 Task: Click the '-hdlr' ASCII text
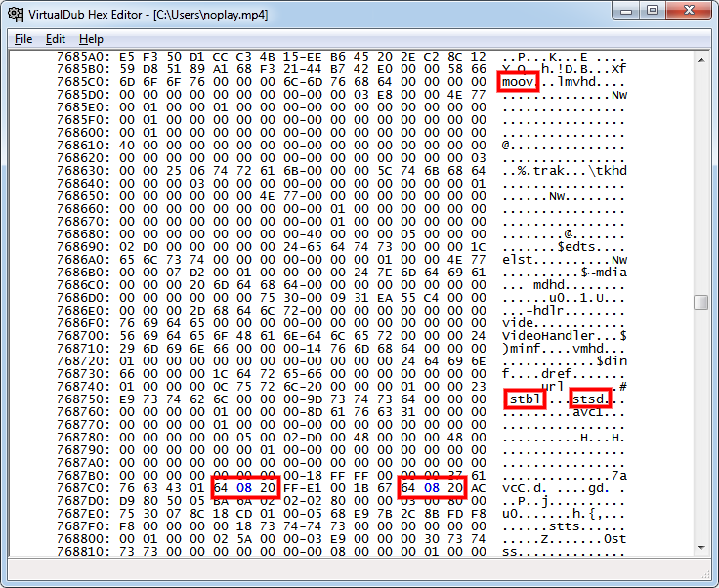click(545, 311)
